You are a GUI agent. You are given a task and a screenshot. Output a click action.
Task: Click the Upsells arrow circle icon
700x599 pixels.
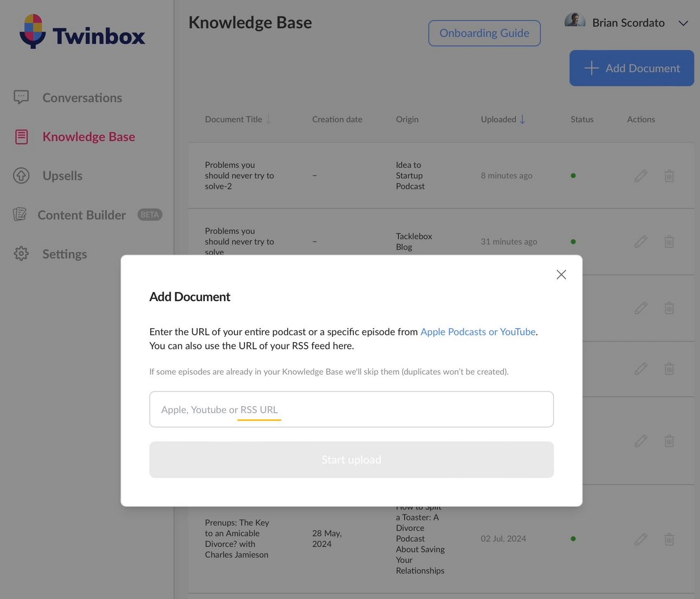(x=21, y=175)
